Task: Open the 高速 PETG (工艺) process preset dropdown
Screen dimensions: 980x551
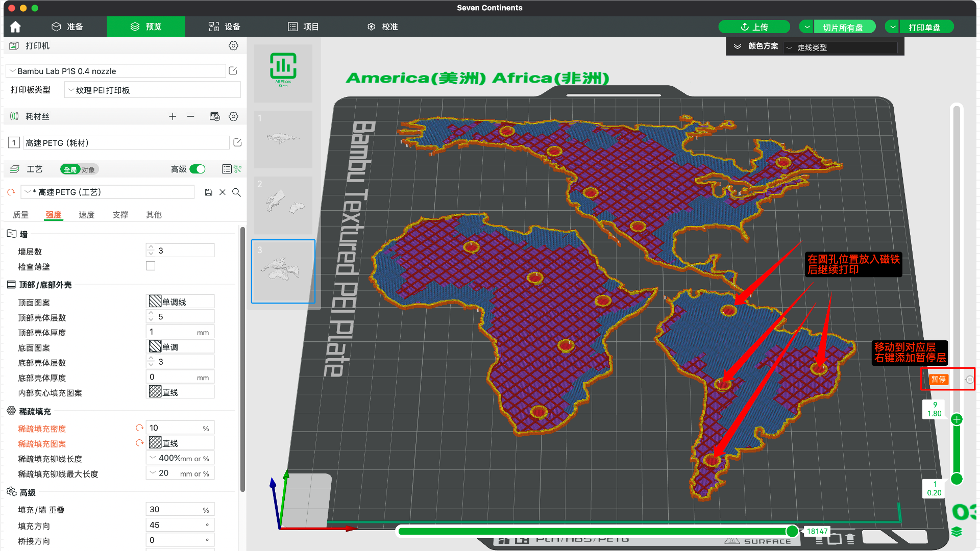Action: pos(108,192)
